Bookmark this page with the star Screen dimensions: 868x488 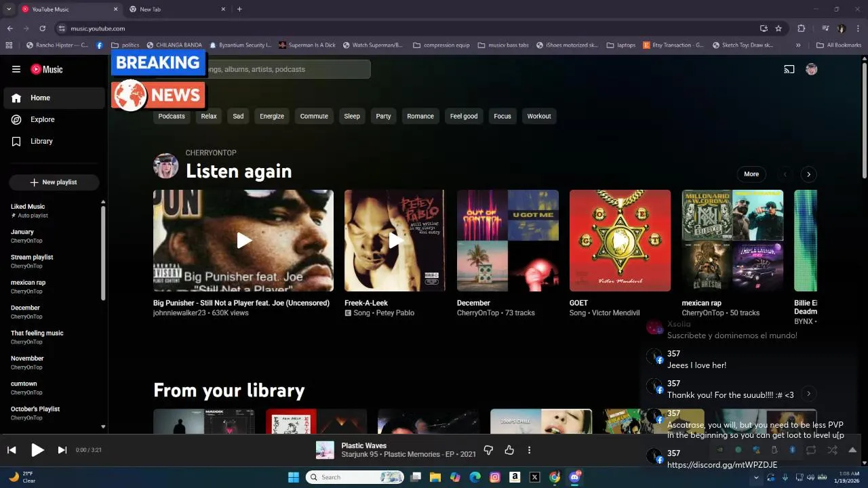(x=778, y=28)
